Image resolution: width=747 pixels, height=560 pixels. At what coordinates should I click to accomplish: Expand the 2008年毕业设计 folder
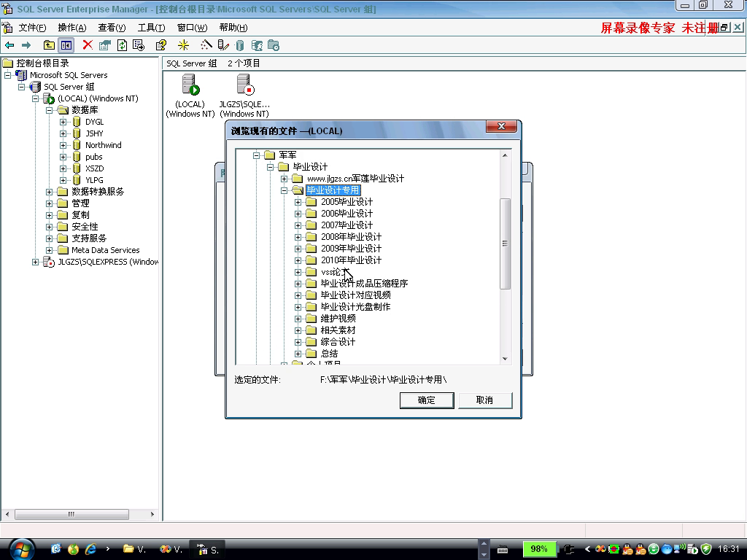coord(298,237)
